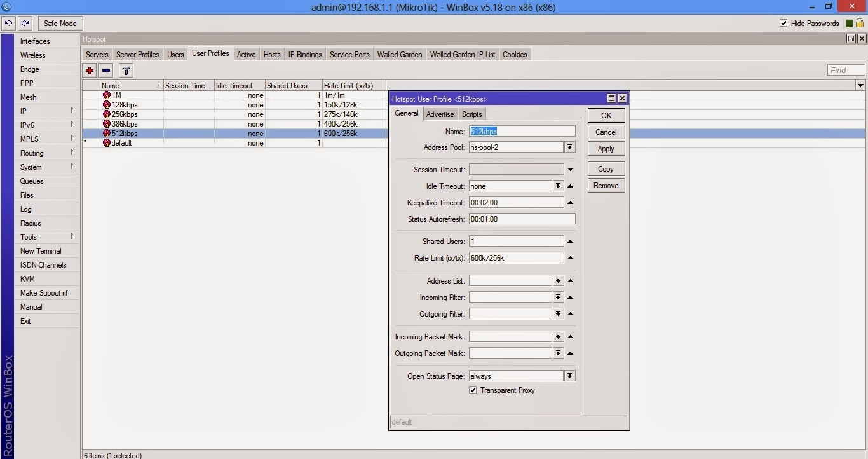The height and width of the screenshot is (459, 868).
Task: Collapse the Rate Limit field arrow
Action: click(x=570, y=258)
